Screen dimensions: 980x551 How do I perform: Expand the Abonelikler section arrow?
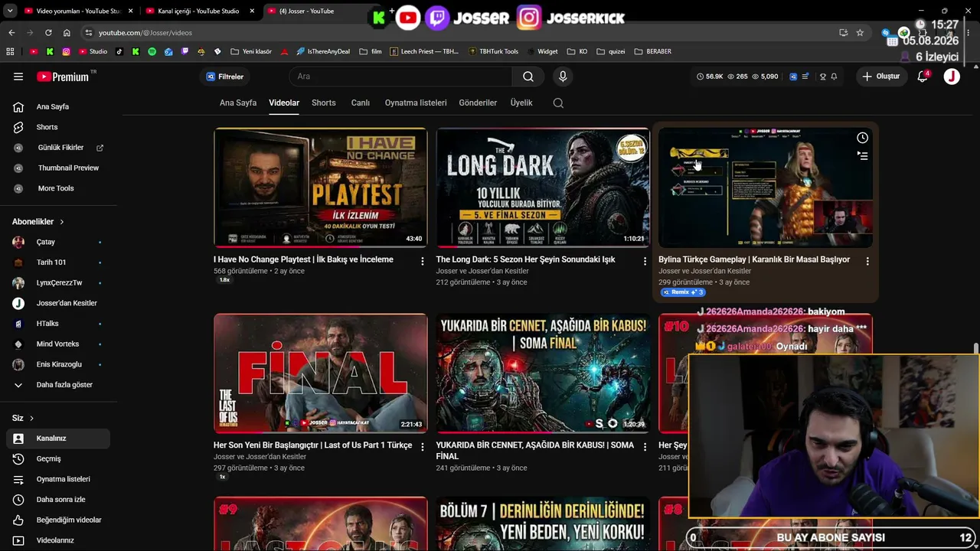pos(62,222)
